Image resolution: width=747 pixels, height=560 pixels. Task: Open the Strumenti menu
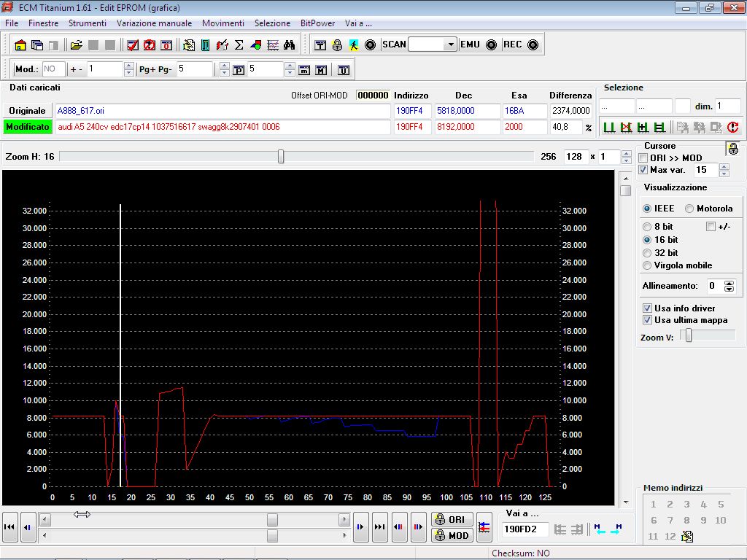click(x=88, y=23)
